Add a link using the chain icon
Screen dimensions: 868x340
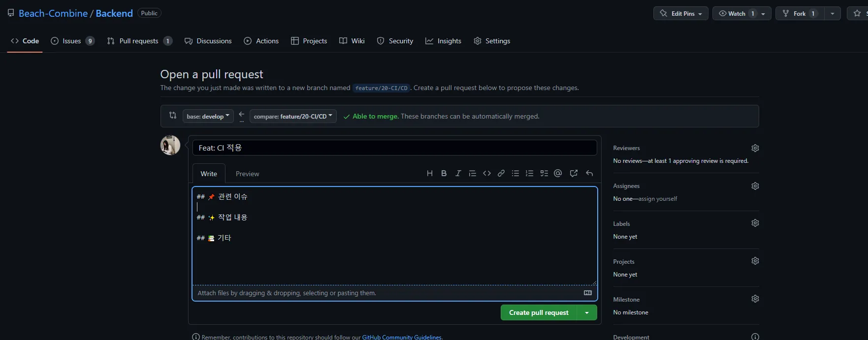click(501, 173)
